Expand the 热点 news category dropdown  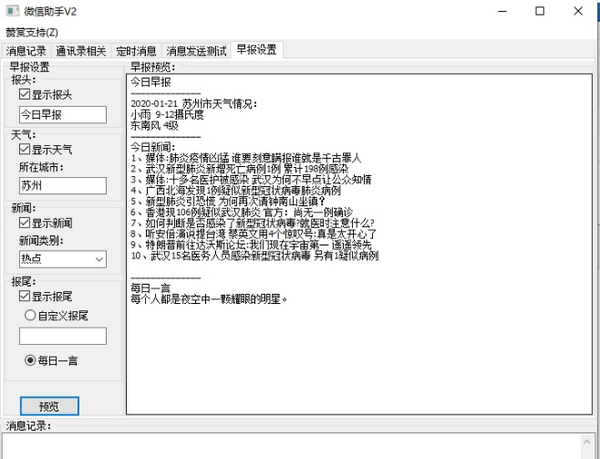point(63,259)
